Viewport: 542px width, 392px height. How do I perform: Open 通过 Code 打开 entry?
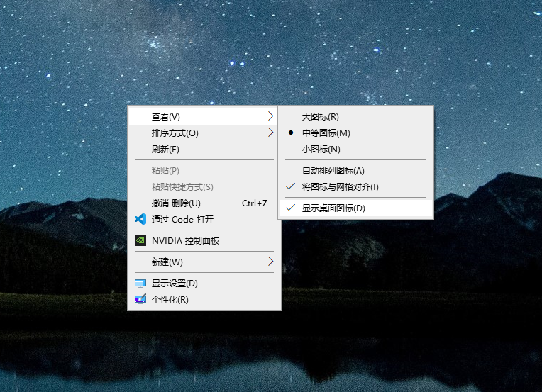click(204, 219)
